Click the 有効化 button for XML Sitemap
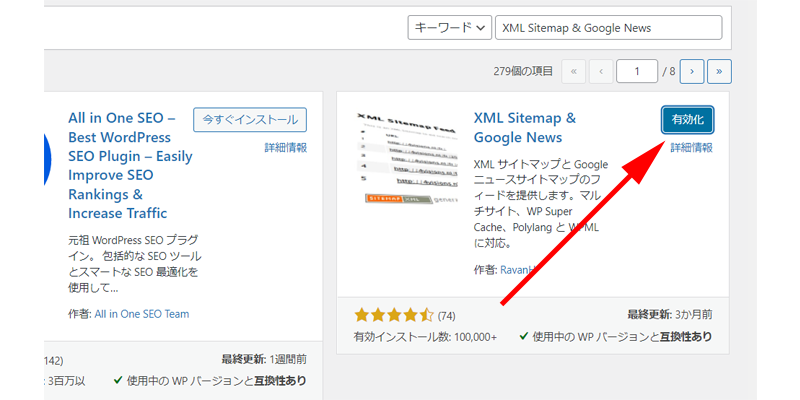Screen dimensions: 800x400 [688, 120]
